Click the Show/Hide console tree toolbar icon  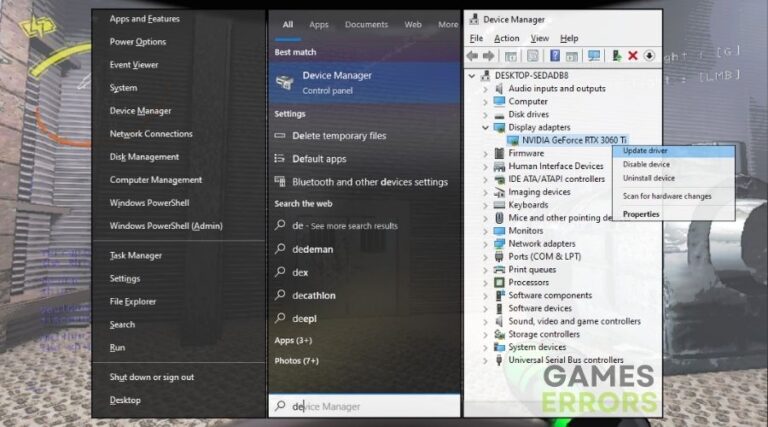pyautogui.click(x=510, y=56)
